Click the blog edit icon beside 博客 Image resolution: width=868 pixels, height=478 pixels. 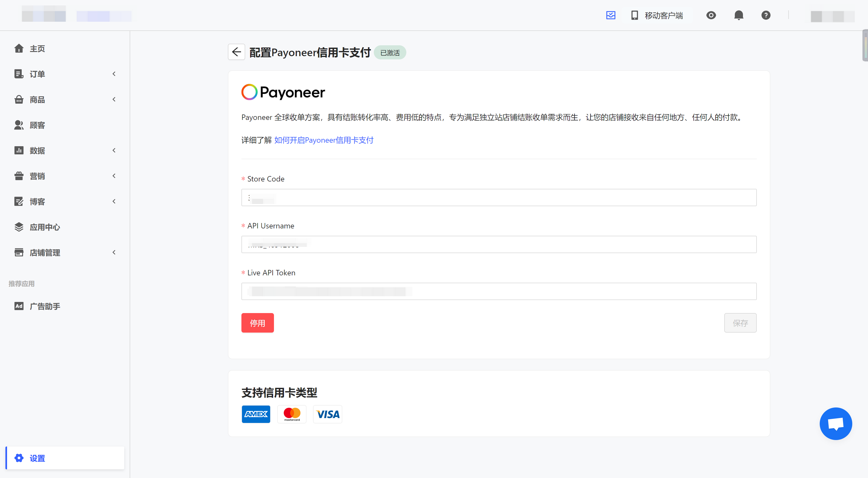[19, 202]
